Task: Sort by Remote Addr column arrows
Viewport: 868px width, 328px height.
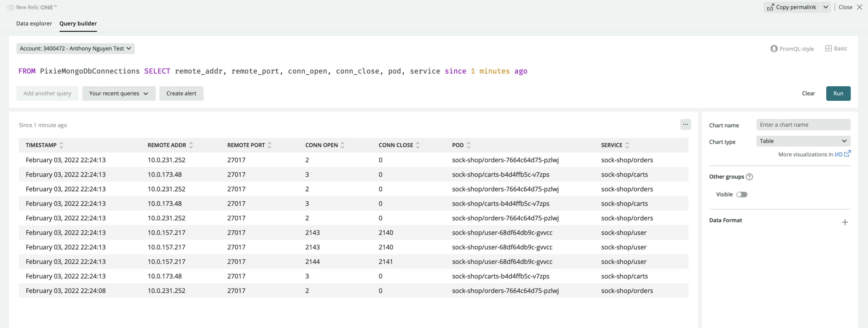Action: (191, 145)
